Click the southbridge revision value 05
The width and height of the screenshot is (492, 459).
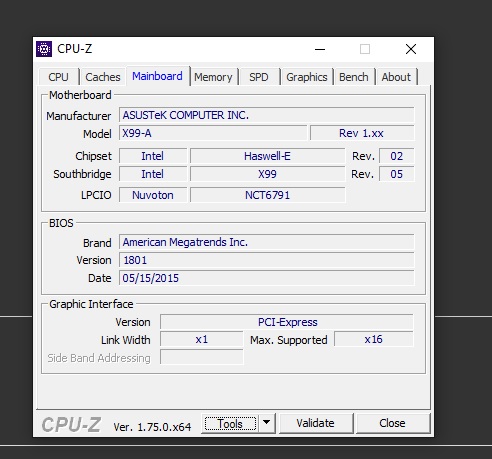397,174
